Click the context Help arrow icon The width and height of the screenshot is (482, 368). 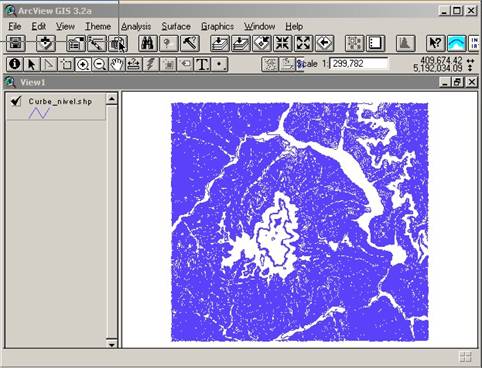435,43
